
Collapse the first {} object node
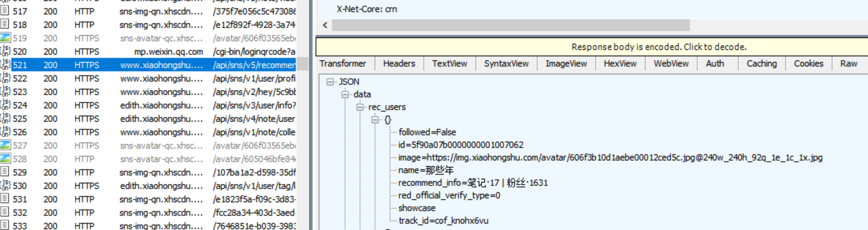375,119
